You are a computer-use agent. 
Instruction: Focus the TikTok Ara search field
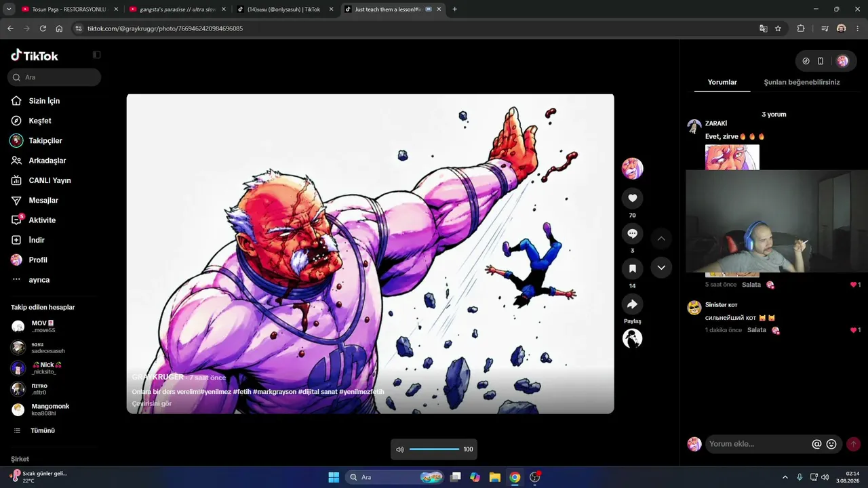point(54,77)
